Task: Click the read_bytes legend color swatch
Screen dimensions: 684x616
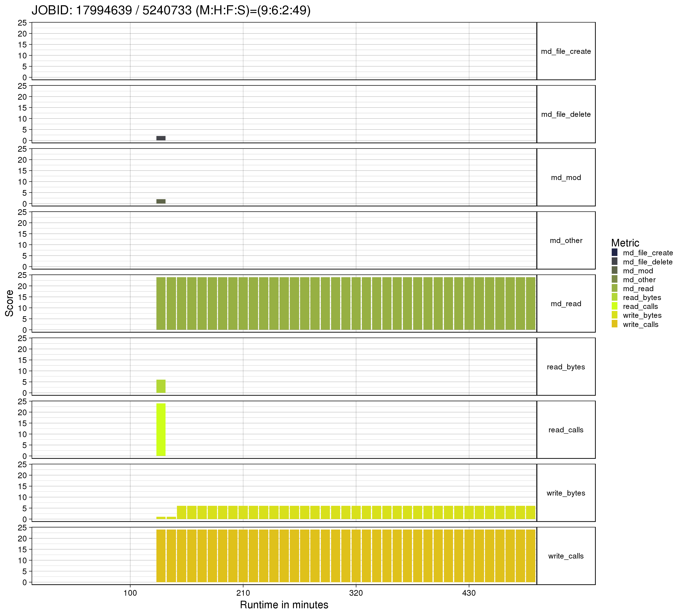Action: click(x=614, y=297)
